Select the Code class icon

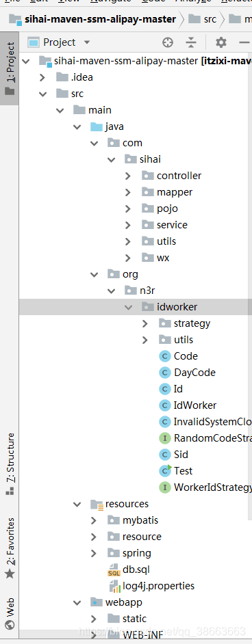(165, 356)
